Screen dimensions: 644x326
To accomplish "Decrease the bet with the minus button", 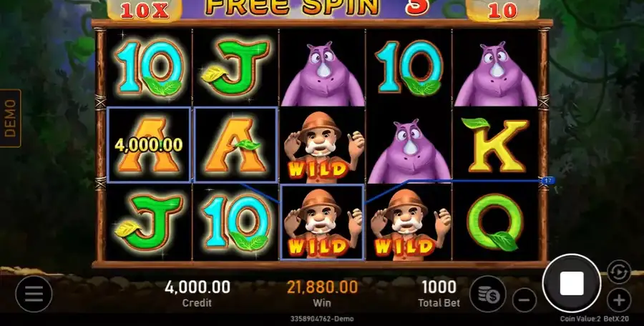I will coord(525,300).
